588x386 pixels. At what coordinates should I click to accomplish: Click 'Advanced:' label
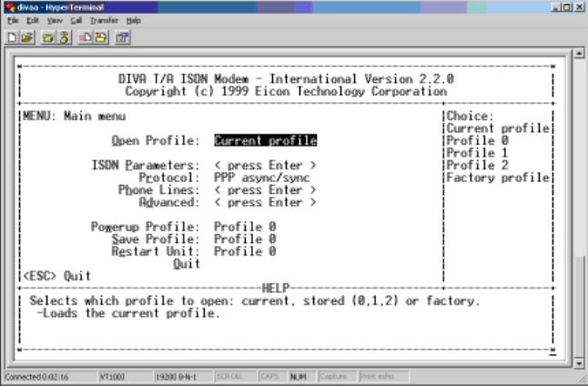pyautogui.click(x=169, y=202)
